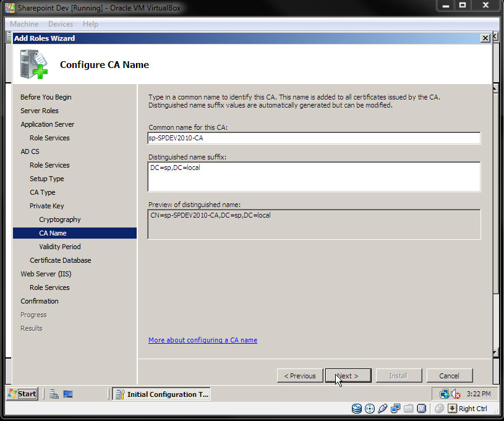Screen dimensions: 504x421
Task: Click VirtualBox mouse integration status icon
Action: coord(439,409)
